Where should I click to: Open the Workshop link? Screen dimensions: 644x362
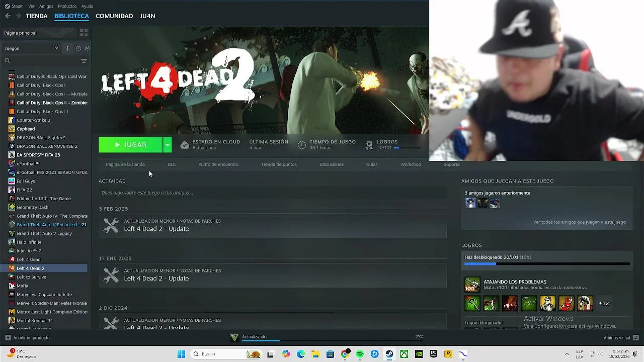411,164
